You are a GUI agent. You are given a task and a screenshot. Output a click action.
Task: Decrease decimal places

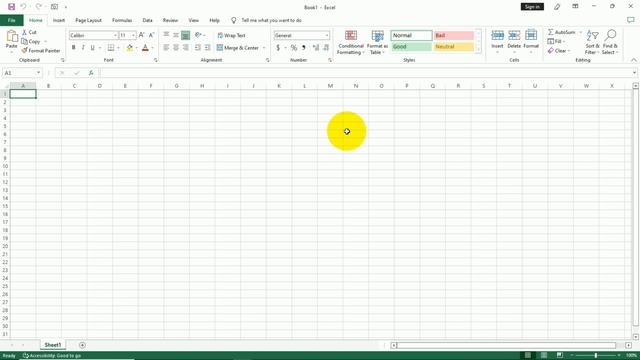pos(326,48)
